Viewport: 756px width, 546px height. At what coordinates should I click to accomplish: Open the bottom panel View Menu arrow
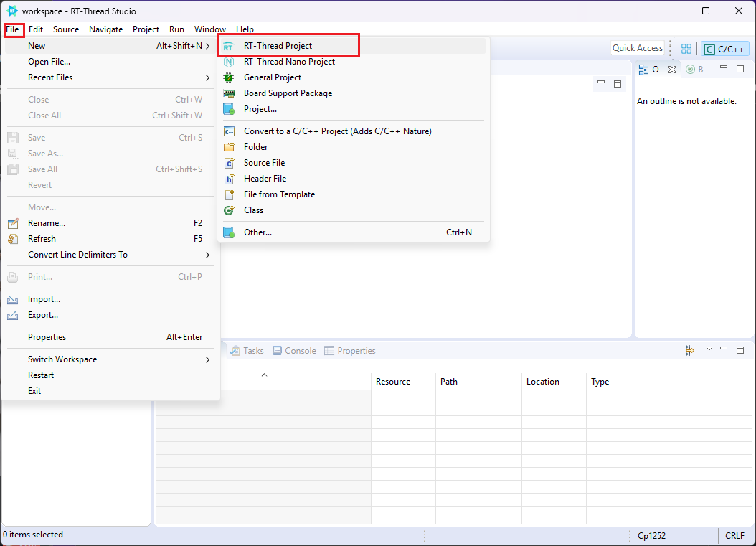point(709,349)
